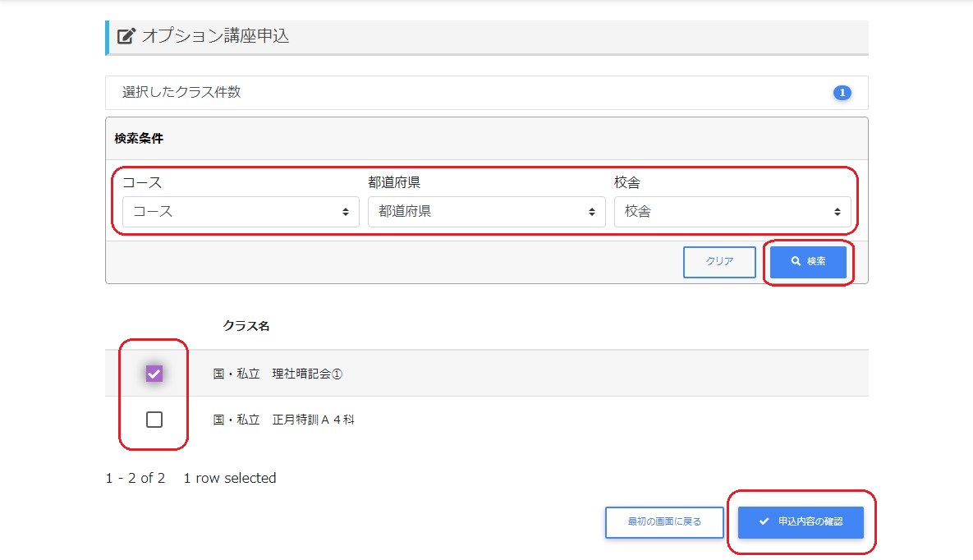
Task: Click the "1 row selected" status text
Action: tap(230, 478)
